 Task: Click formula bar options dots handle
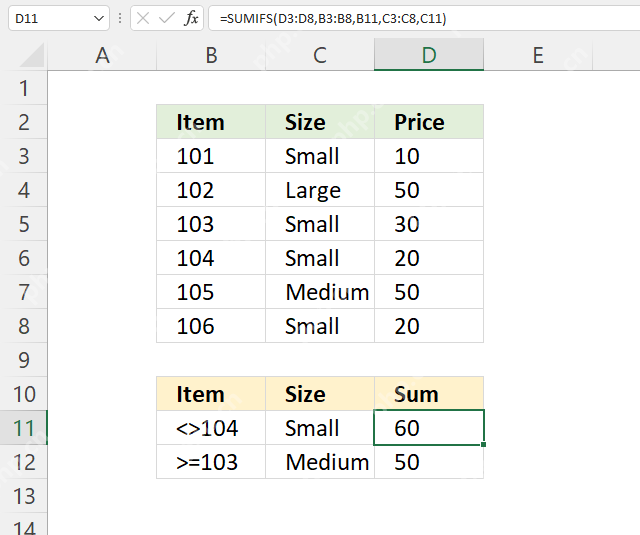coord(120,18)
